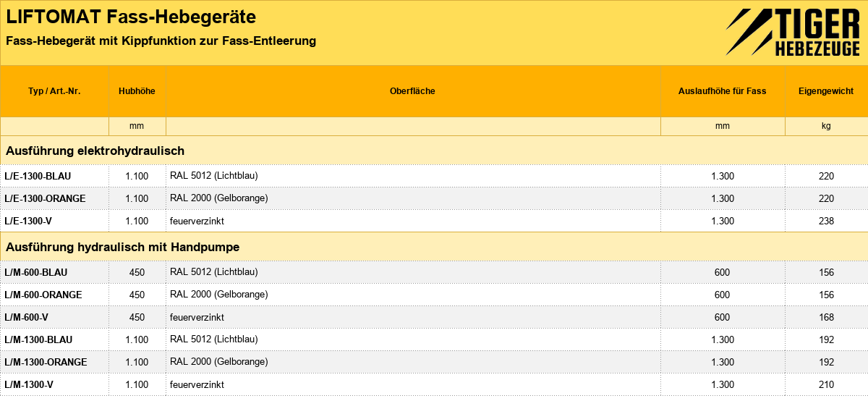
Task: Click article number L/M-600-BLAU
Action: tap(36, 272)
